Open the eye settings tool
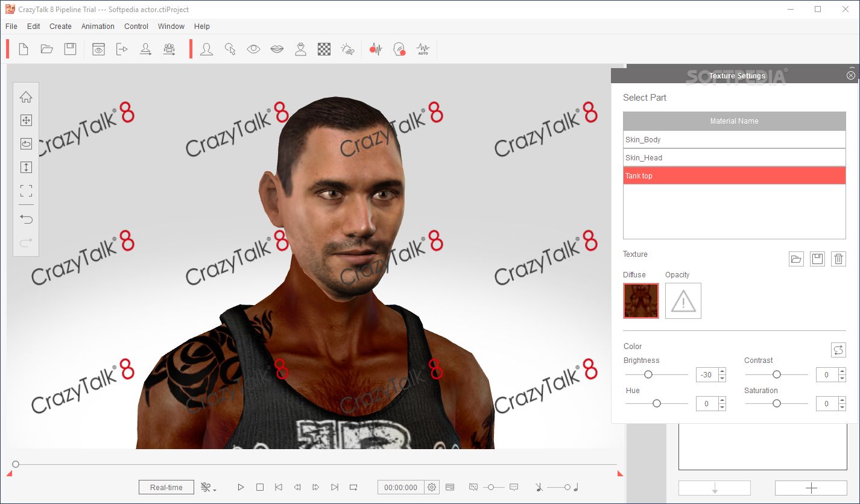This screenshot has height=504, width=860. 253,49
